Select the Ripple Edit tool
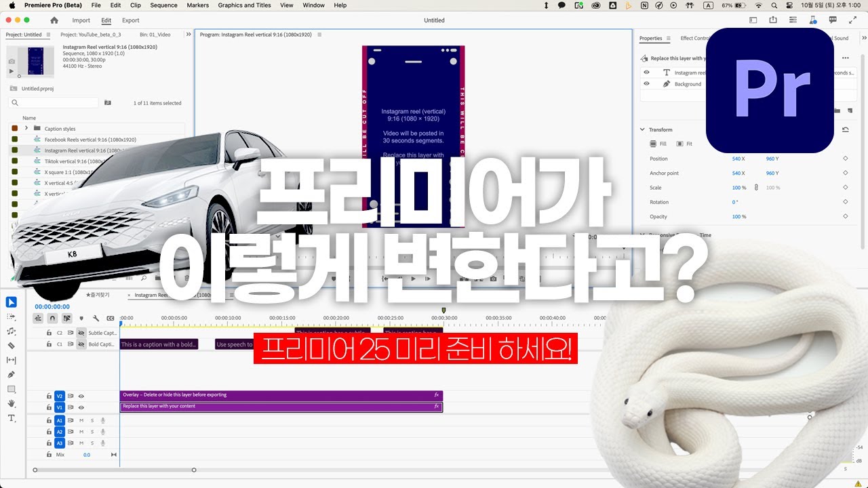This screenshot has width=868, height=488. pos(12,331)
